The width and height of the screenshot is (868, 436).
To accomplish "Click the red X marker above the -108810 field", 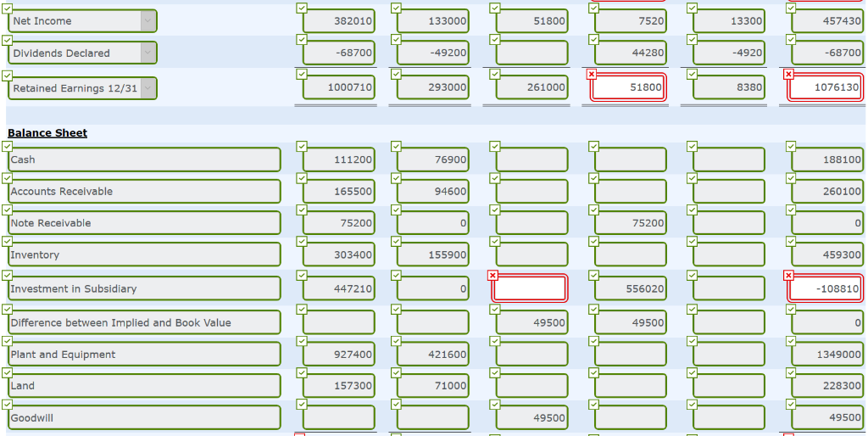I will 789,276.
